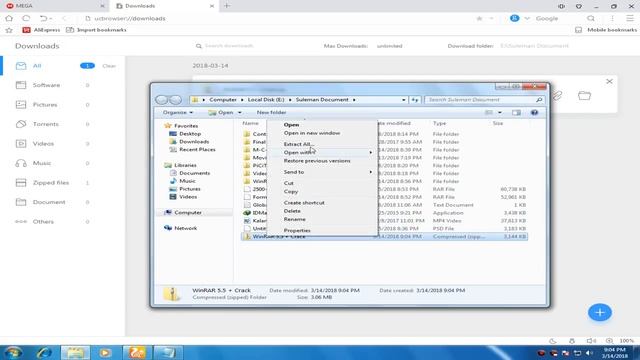Expand the Explorer address bar history dropdown
640x360 pixels.
(x=403, y=100)
